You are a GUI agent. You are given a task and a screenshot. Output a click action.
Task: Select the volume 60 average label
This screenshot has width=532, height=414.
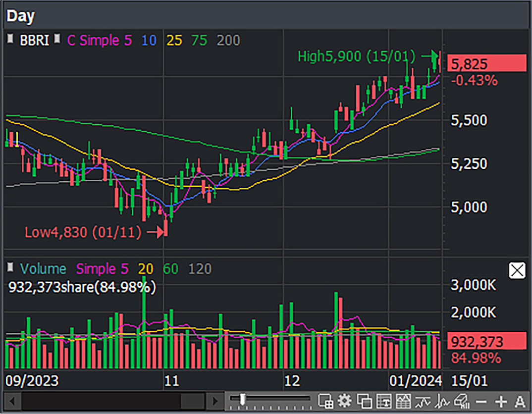tap(170, 269)
